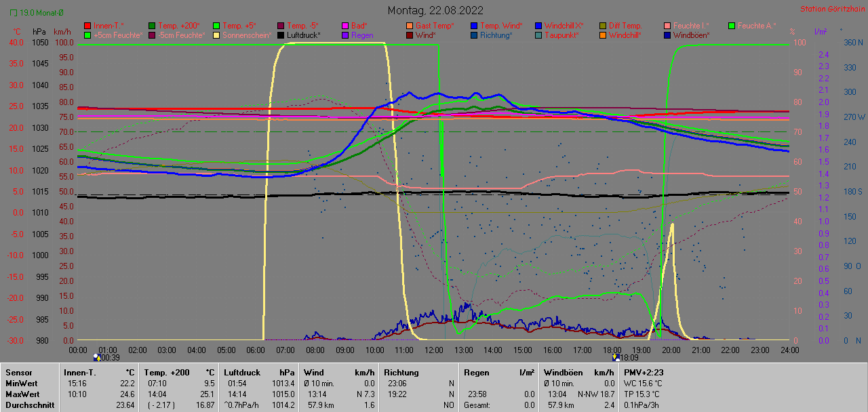Viewport: 868px width, 412px height.
Task: Select the Taupunkt teal legend entry
Action: coord(556,35)
